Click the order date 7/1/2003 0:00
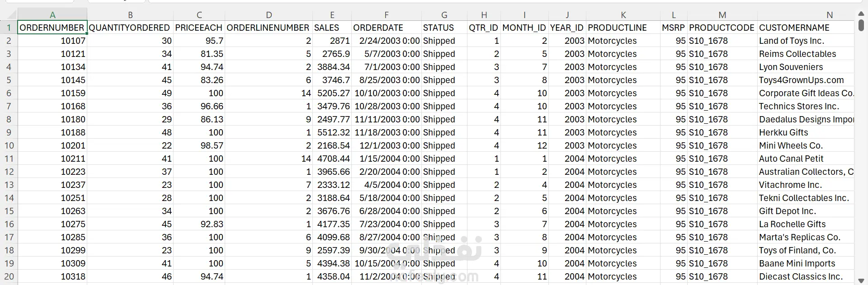The image size is (868, 285). click(x=387, y=67)
